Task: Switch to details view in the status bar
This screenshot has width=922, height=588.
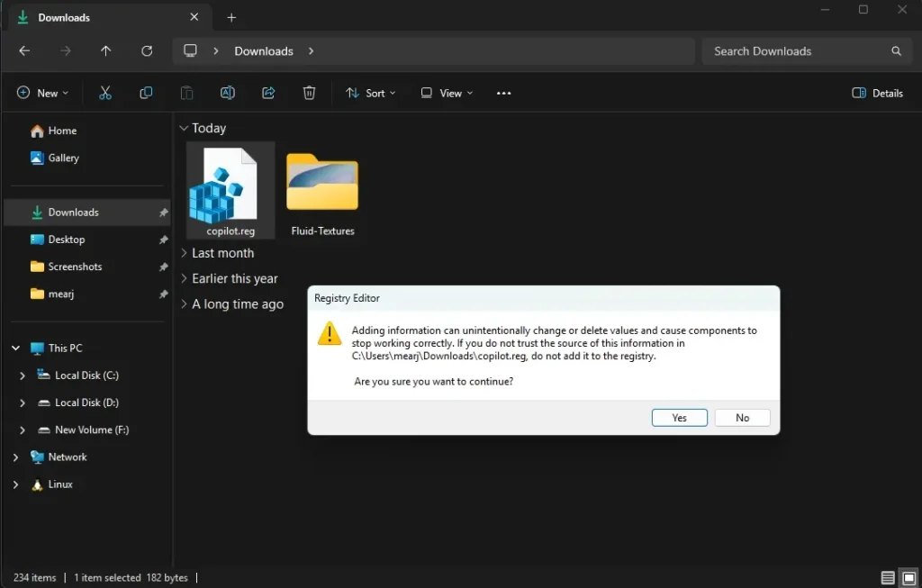Action: (888, 577)
